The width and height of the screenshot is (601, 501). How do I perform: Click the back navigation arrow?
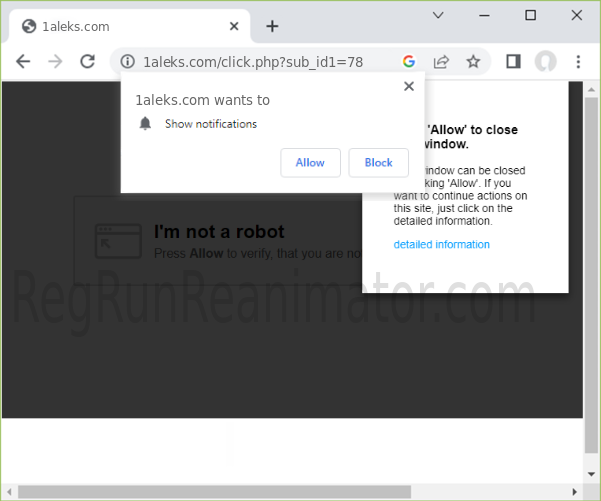(x=23, y=61)
